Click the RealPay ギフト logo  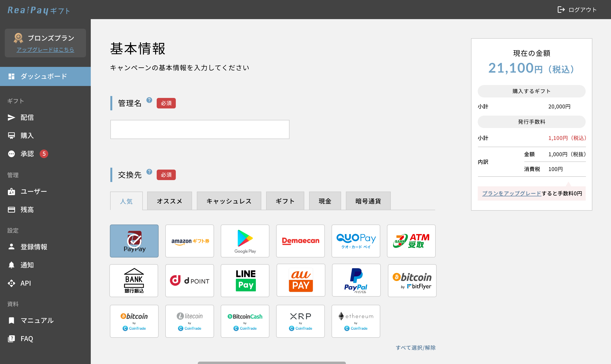[x=39, y=10]
